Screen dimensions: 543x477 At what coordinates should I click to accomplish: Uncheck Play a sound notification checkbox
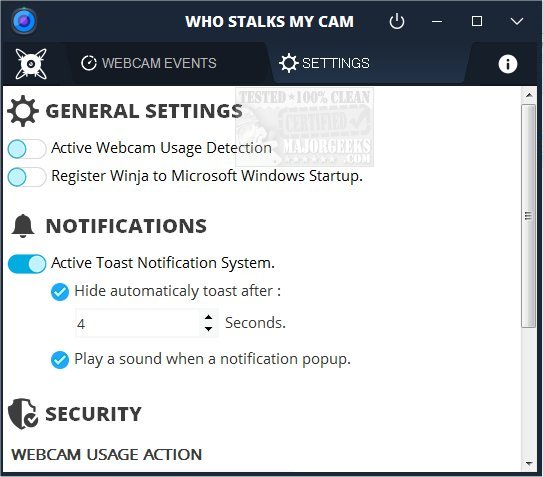60,360
